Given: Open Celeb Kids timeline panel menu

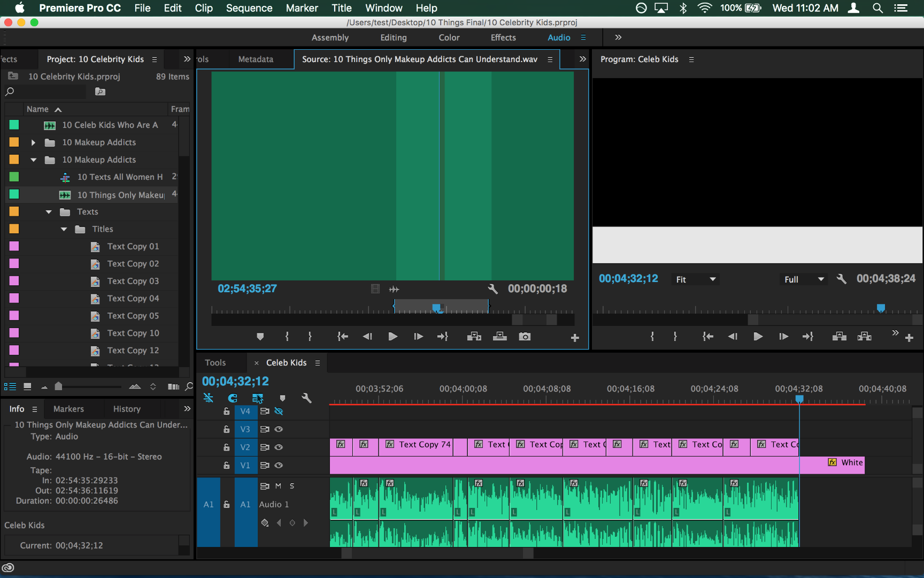Looking at the screenshot, I should click(318, 363).
